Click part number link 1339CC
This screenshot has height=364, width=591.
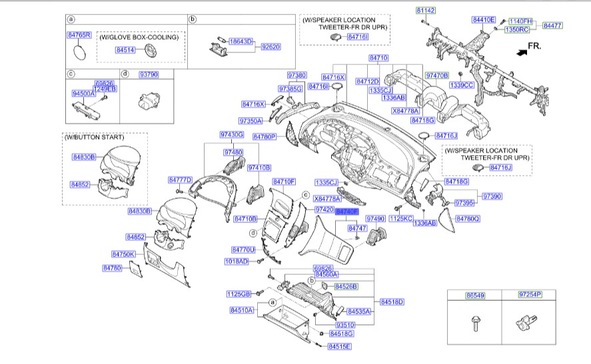click(461, 85)
